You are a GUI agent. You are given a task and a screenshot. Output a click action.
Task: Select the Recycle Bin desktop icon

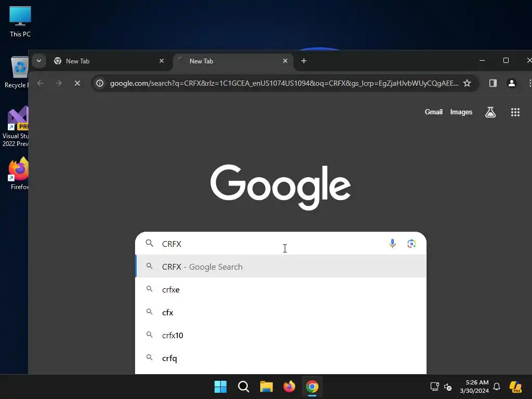16,72
